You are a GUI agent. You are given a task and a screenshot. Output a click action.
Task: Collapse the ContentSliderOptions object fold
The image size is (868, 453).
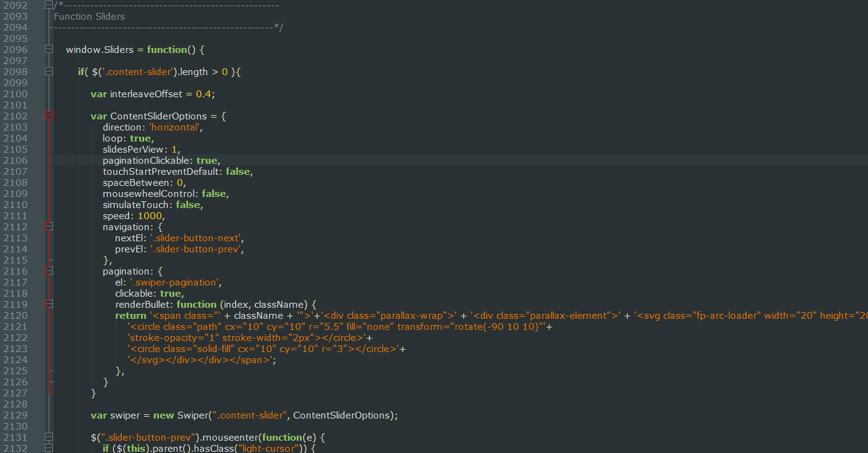[49, 116]
